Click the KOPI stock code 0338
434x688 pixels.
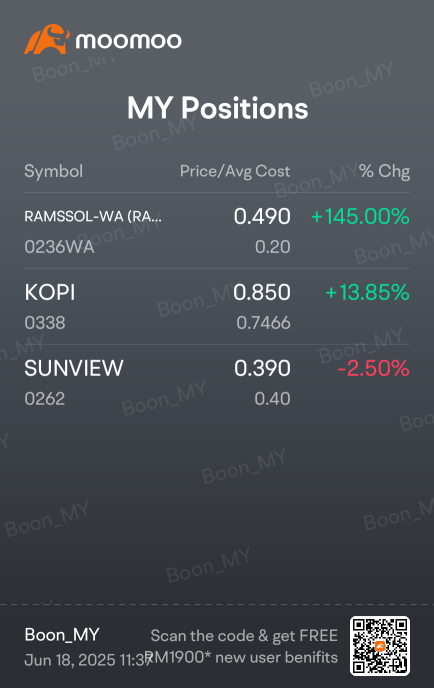coord(45,323)
